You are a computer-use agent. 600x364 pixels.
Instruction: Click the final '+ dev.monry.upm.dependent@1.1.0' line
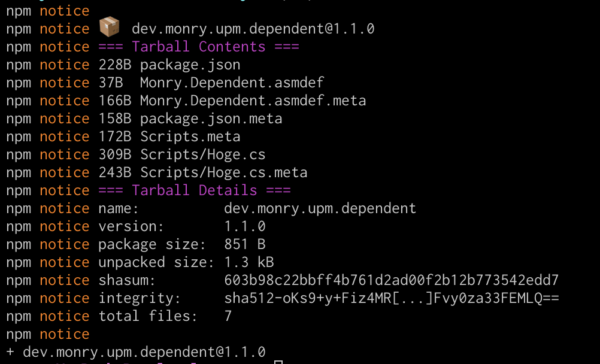tap(136, 352)
